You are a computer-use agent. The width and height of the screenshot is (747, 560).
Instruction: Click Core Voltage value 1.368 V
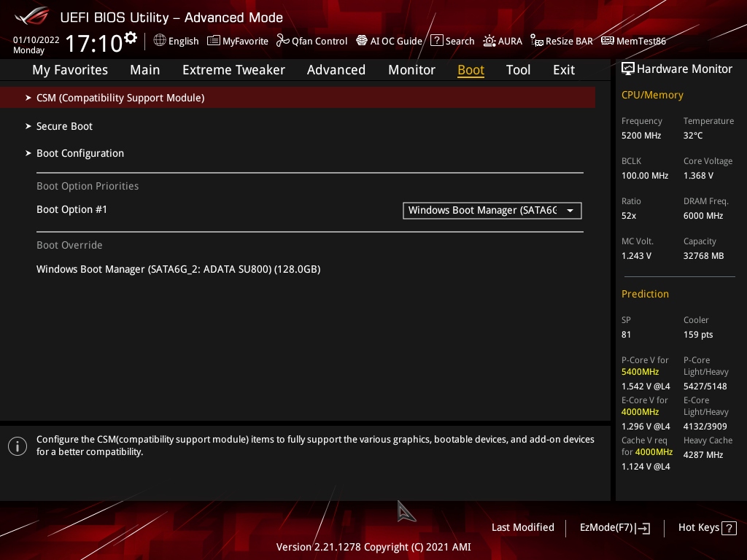[x=698, y=176]
